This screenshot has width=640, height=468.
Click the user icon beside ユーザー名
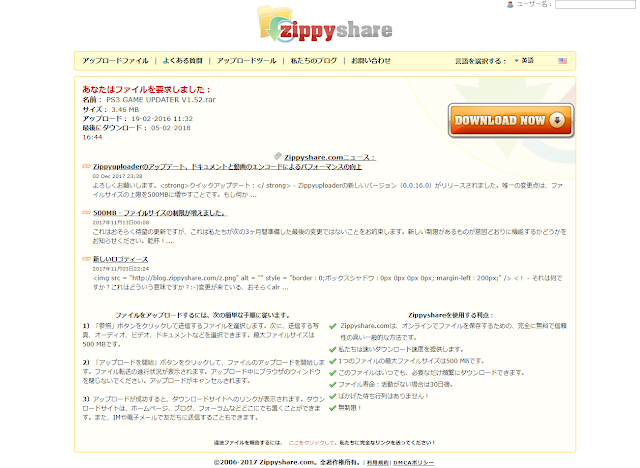pos(510,4)
